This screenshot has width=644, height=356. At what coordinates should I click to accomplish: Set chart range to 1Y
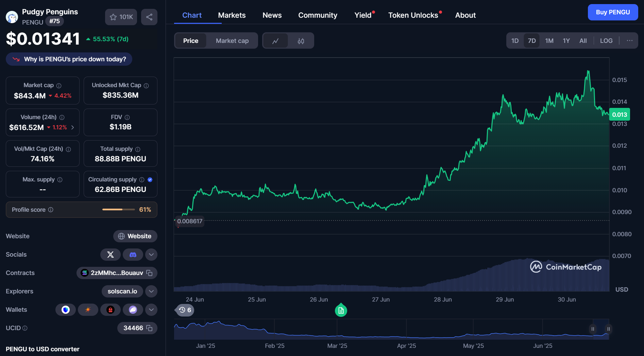(x=566, y=41)
